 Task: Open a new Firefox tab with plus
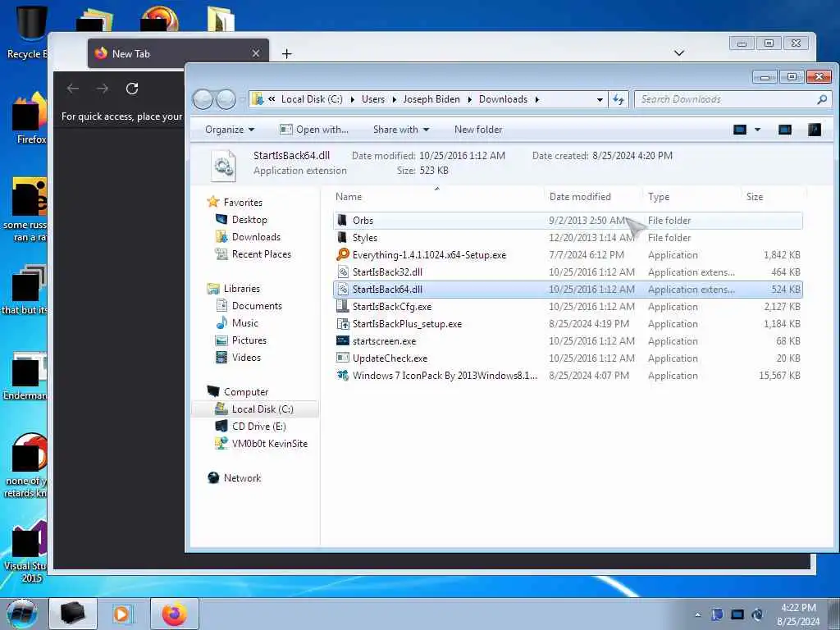(286, 53)
